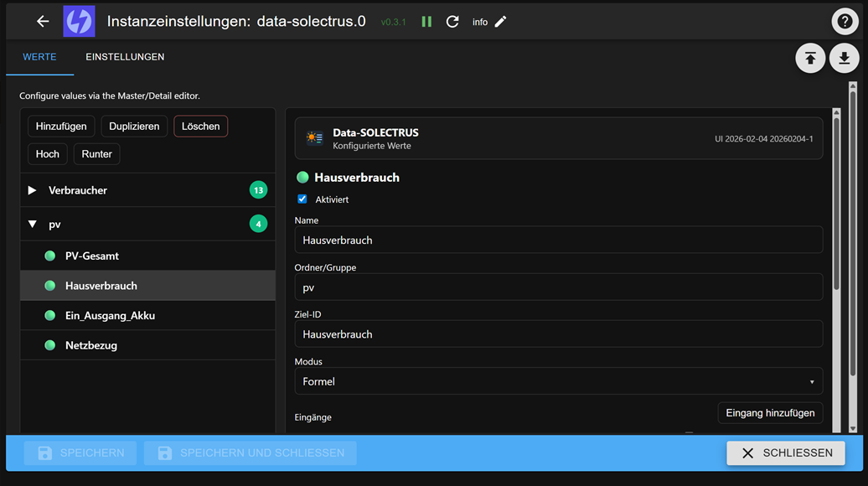Click the Konfigurierte Werte subtitle
The height and width of the screenshot is (486, 868).
pyautogui.click(x=371, y=146)
